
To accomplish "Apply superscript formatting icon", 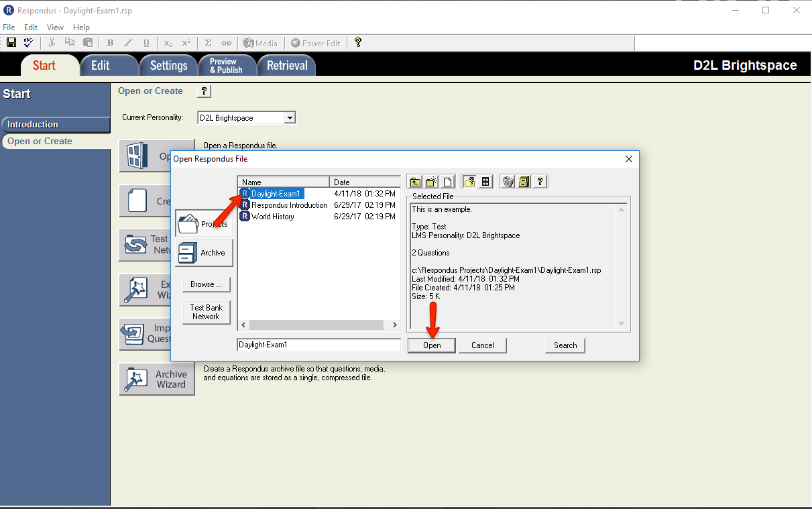I will (x=186, y=43).
